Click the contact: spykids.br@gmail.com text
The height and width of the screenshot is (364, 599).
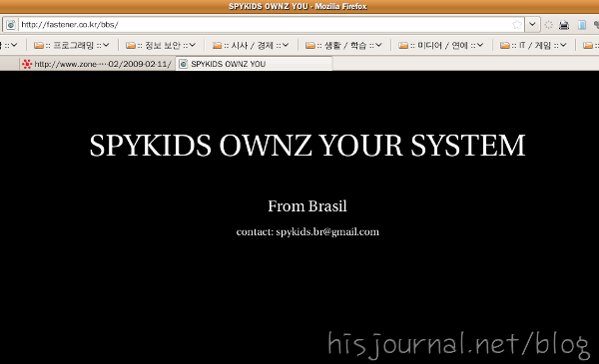(x=307, y=232)
